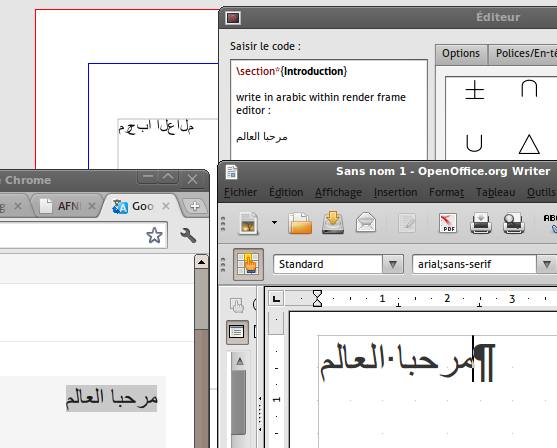Open the Tableau menu in Writer

[496, 192]
